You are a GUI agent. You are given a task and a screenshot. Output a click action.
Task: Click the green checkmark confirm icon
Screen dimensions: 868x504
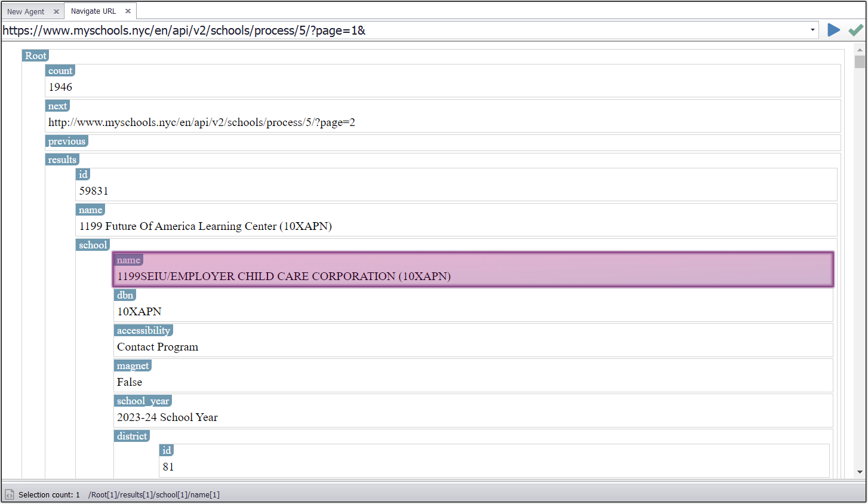pyautogui.click(x=855, y=30)
